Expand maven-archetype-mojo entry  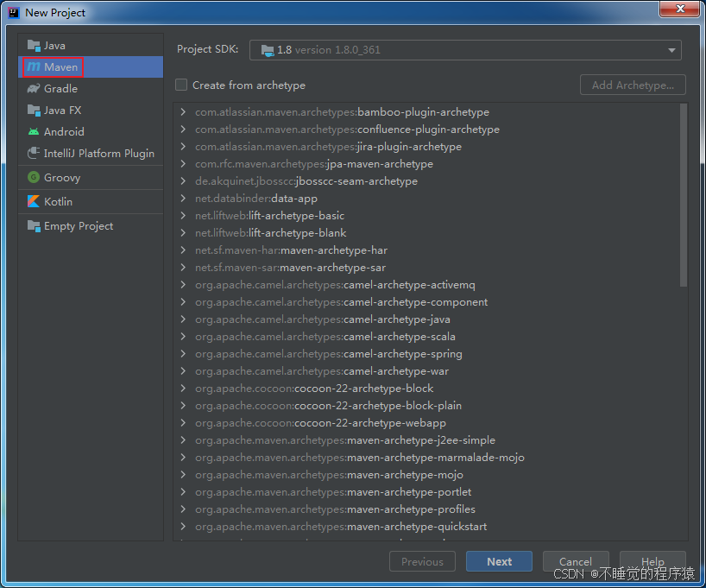(183, 474)
